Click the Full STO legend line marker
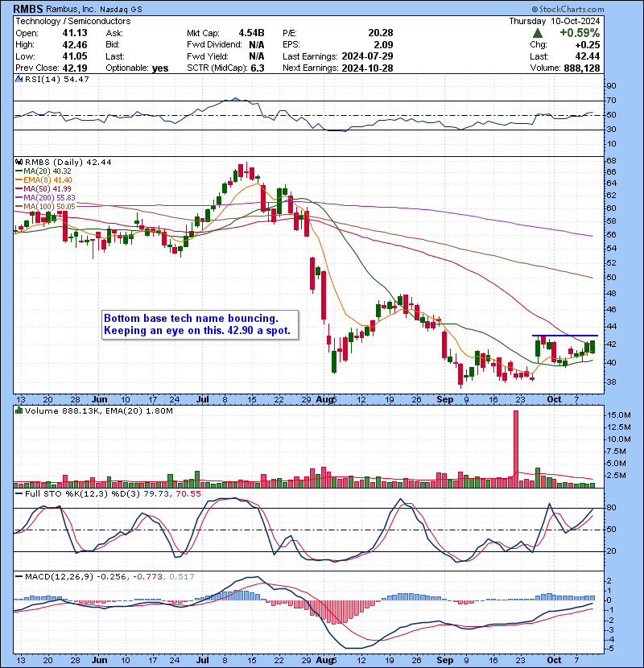 click(x=19, y=492)
